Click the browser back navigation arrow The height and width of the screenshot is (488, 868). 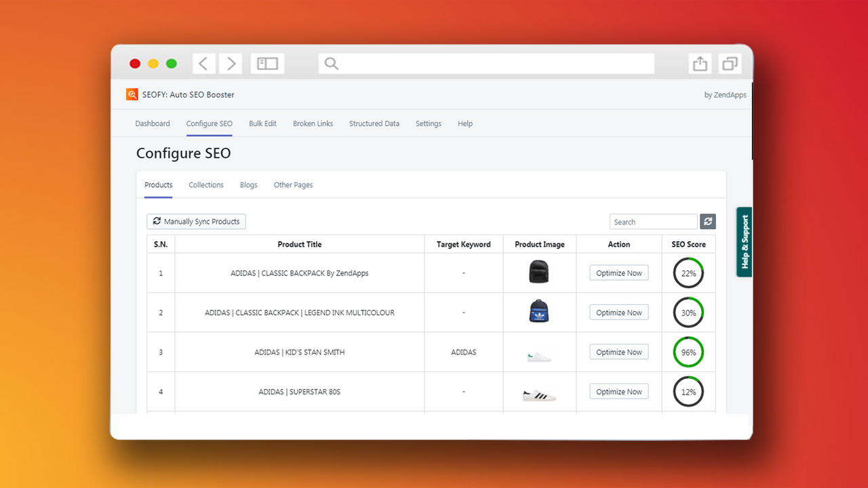click(204, 63)
